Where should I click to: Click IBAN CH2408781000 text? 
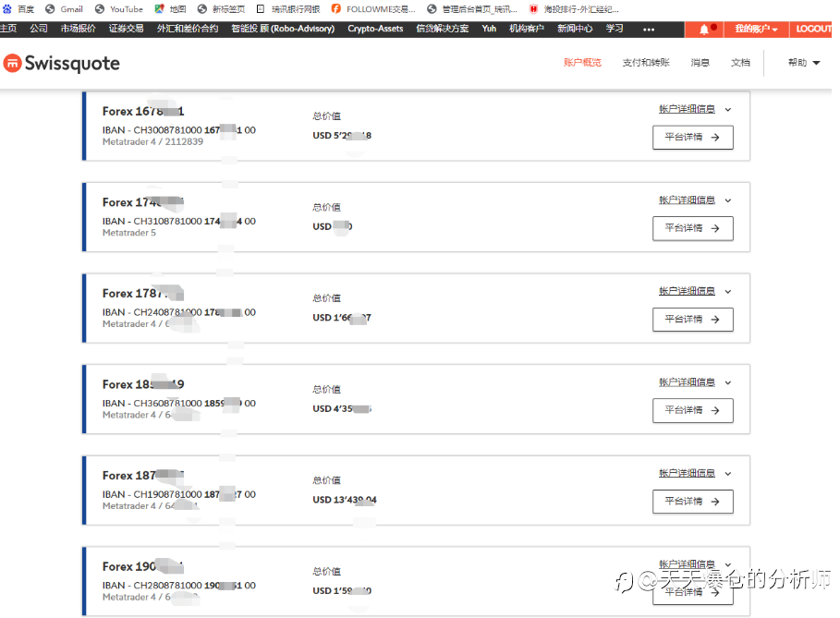click(x=179, y=312)
